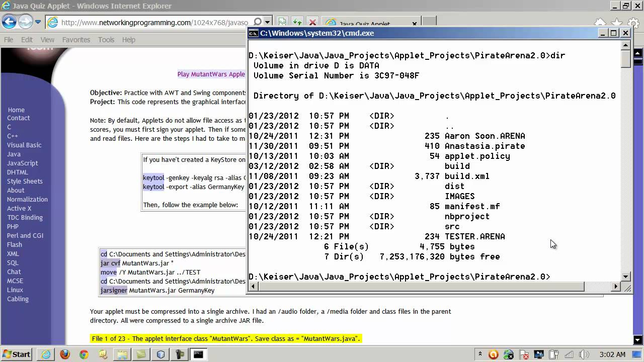The height and width of the screenshot is (362, 644).
Task: Open the File menu
Action: pos(9,40)
